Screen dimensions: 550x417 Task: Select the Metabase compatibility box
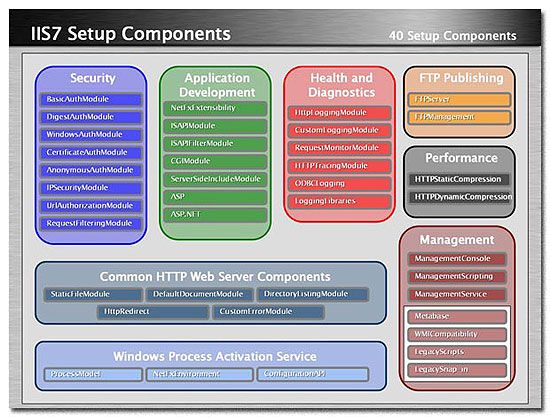(457, 317)
